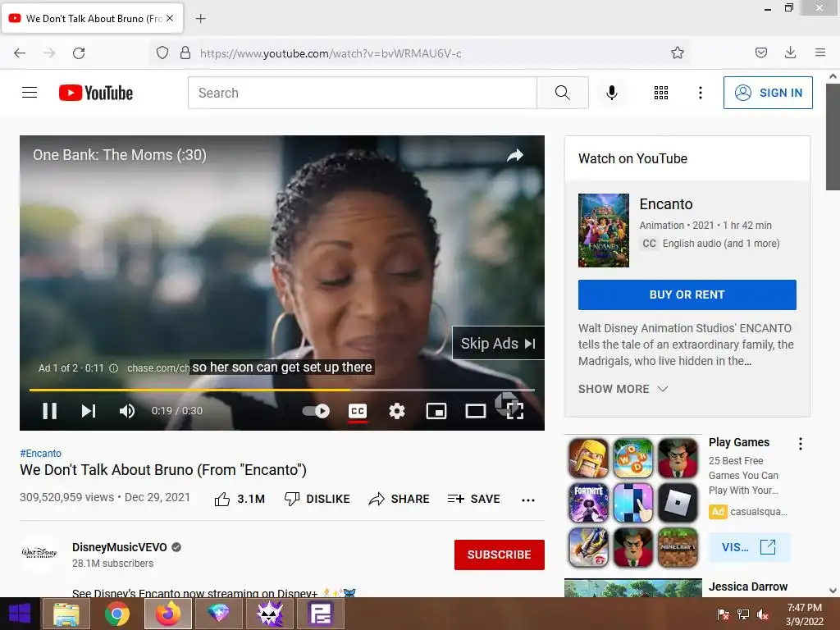The image size is (840, 630).
Task: Switch to theater mode
Action: coord(475,411)
